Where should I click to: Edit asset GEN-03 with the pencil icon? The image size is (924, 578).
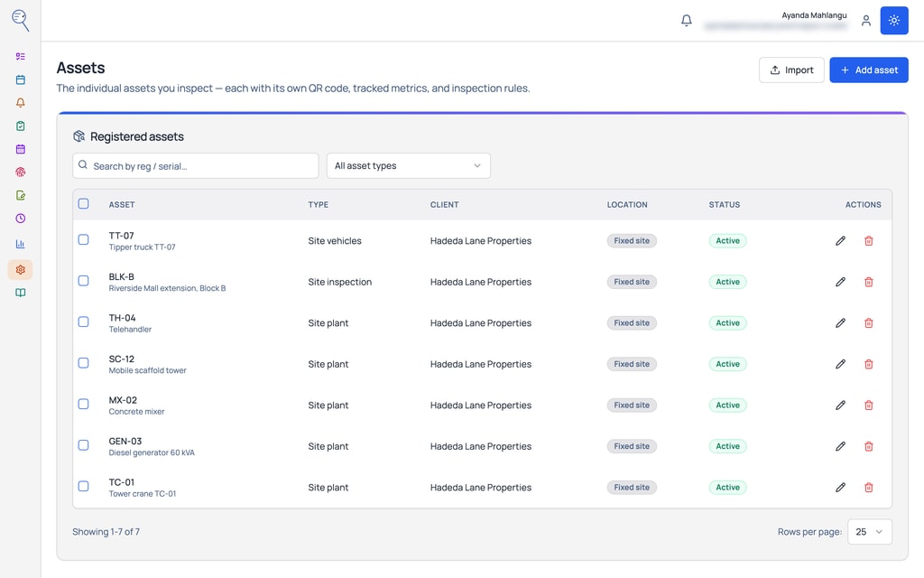pos(840,446)
